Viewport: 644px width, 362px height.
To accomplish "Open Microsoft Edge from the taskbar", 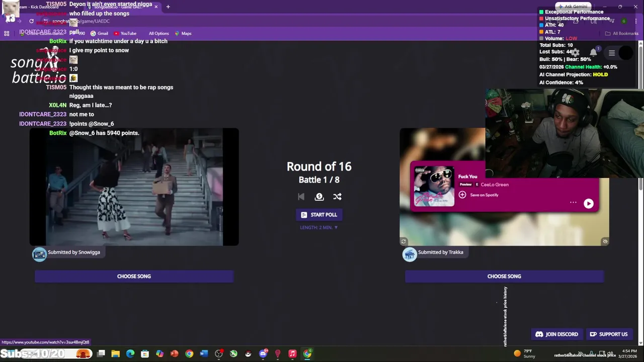I will click(x=130, y=354).
